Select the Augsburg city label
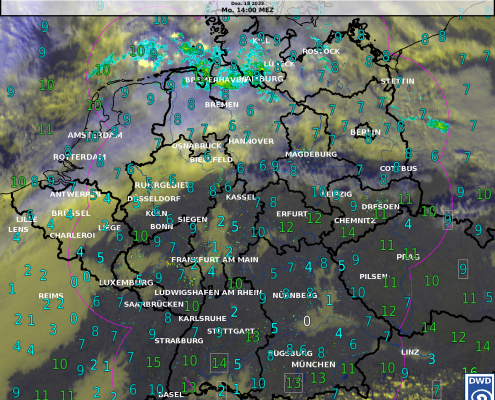The image size is (495, 400). click(x=290, y=353)
